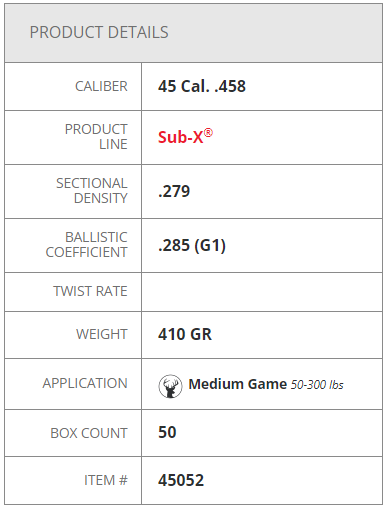
Task: Open the red Sub-X product line link
Action: point(185,137)
